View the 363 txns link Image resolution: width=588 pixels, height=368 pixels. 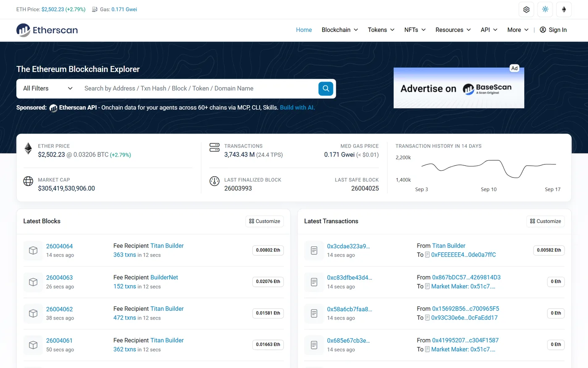[125, 255]
